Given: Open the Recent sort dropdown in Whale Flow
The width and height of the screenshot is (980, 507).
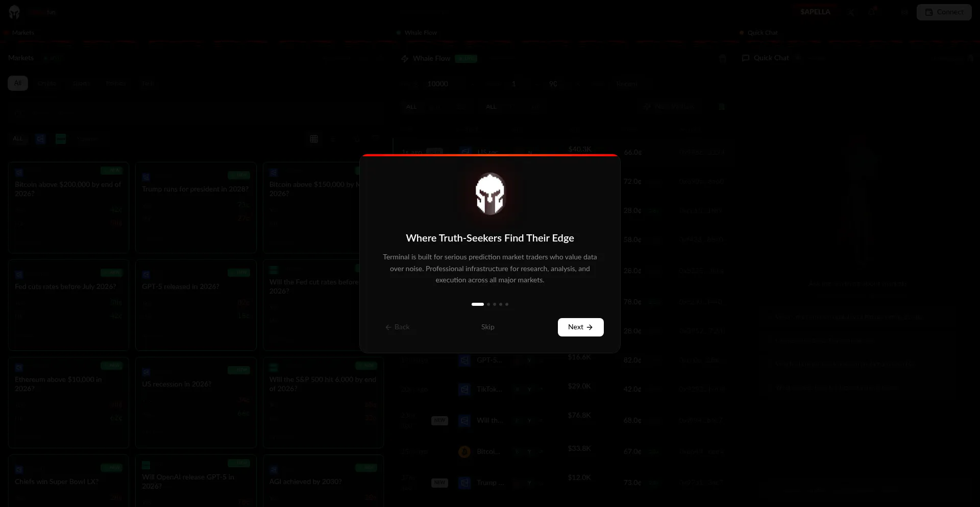Looking at the screenshot, I should (627, 84).
